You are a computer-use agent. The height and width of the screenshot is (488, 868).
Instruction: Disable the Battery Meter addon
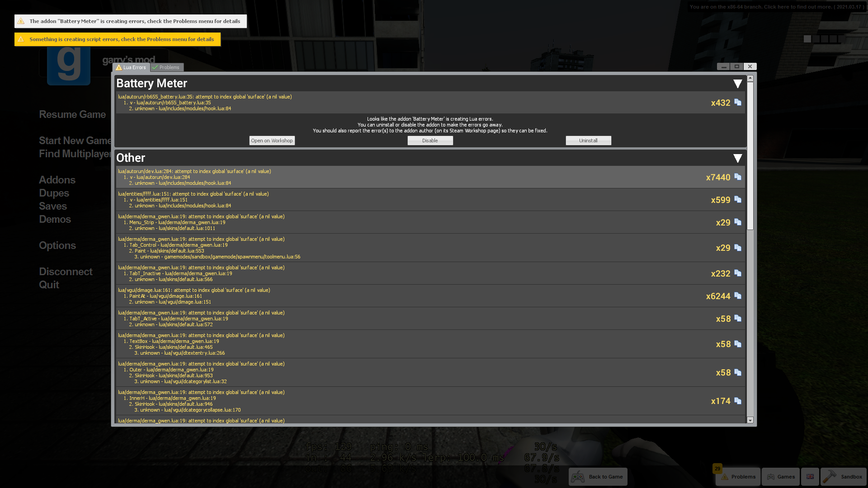(430, 140)
